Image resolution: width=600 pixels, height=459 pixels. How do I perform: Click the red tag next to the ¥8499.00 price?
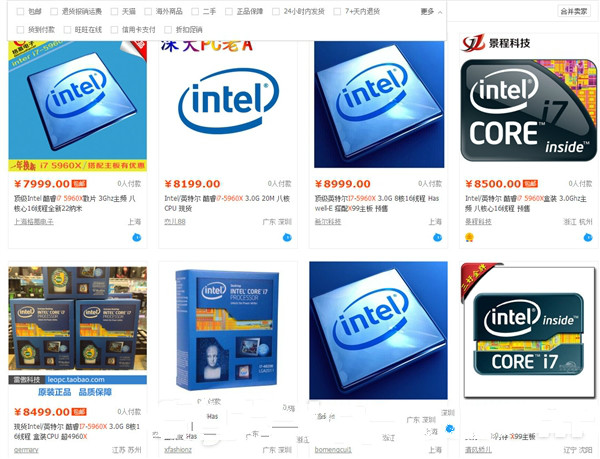[79, 412]
